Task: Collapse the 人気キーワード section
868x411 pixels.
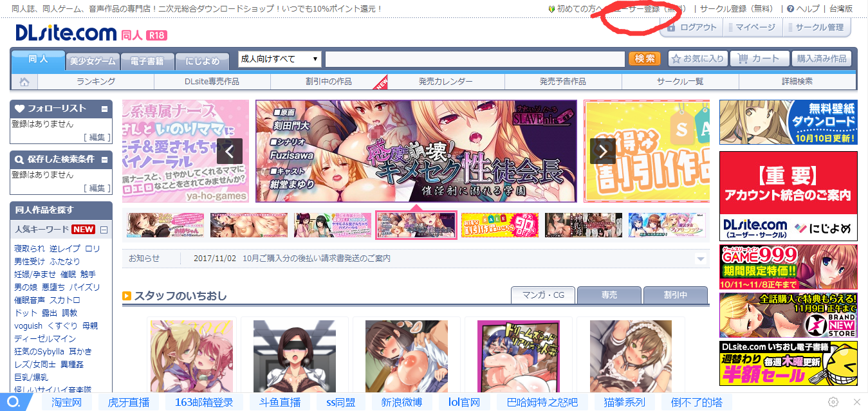Action: tap(104, 230)
